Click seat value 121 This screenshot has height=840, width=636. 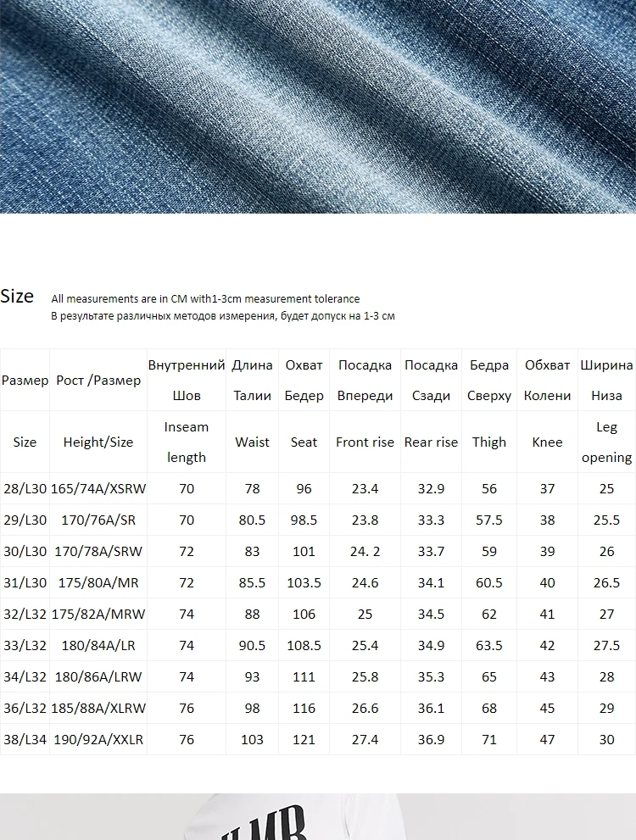coord(304,739)
